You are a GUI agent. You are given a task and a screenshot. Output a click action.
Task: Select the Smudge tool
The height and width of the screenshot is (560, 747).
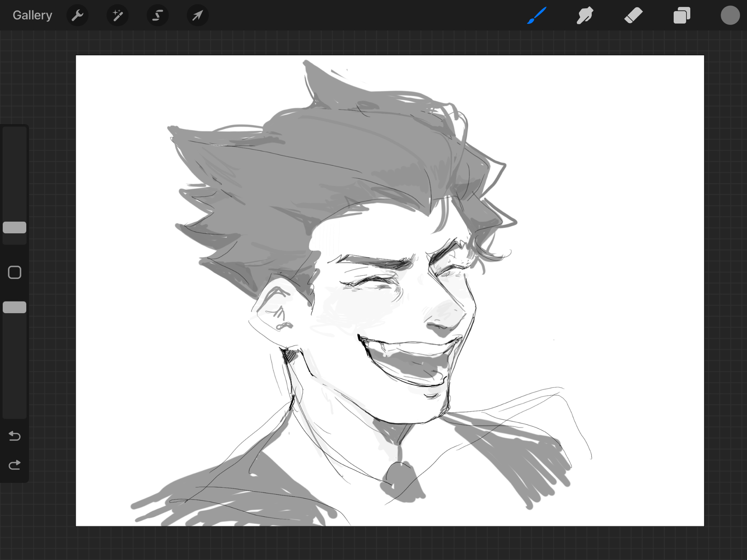tap(585, 15)
